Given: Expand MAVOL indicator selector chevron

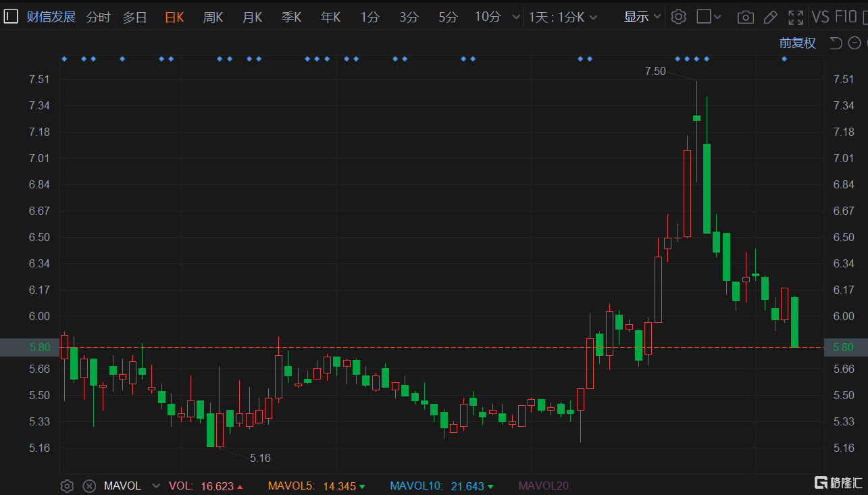Looking at the screenshot, I should point(156,486).
